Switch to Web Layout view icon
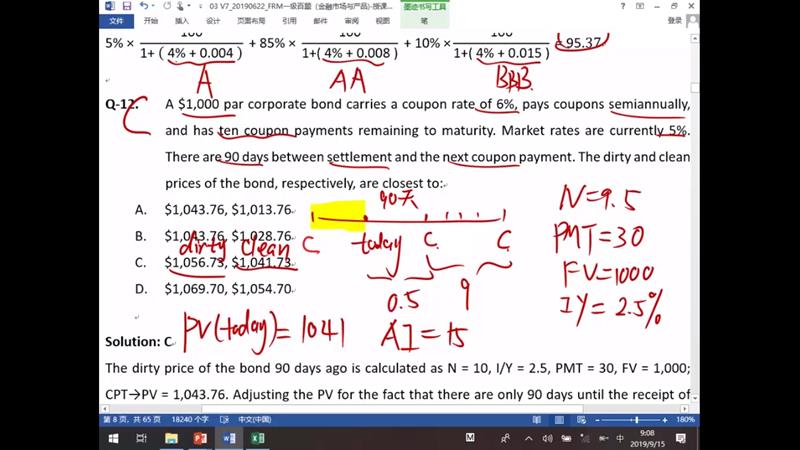 pos(581,419)
